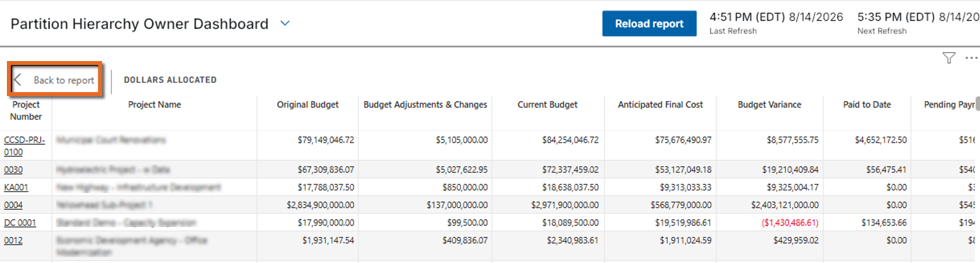Sort by Anticipated Final Cost header
Image resolution: width=980 pixels, height=263 pixels.
pos(660,104)
